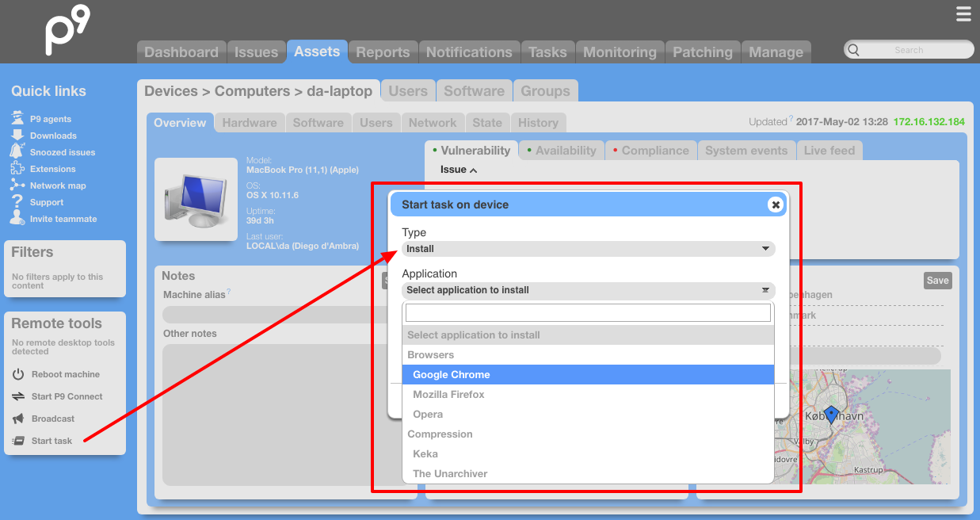The height and width of the screenshot is (520, 980).
Task: Click the application search filter field
Action: coord(588,313)
